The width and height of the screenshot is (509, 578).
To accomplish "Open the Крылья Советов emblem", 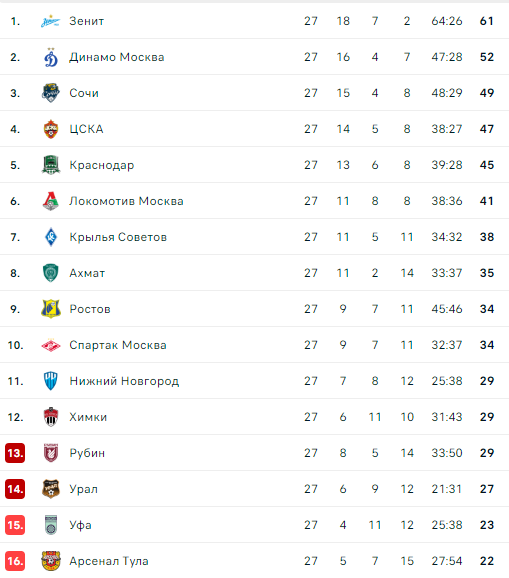I will (51, 237).
